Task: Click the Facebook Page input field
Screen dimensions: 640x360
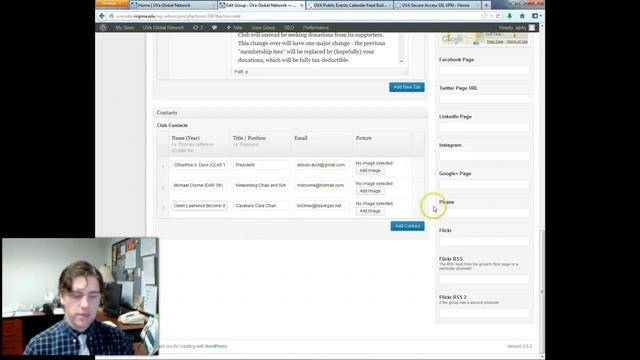Action: 484,70
